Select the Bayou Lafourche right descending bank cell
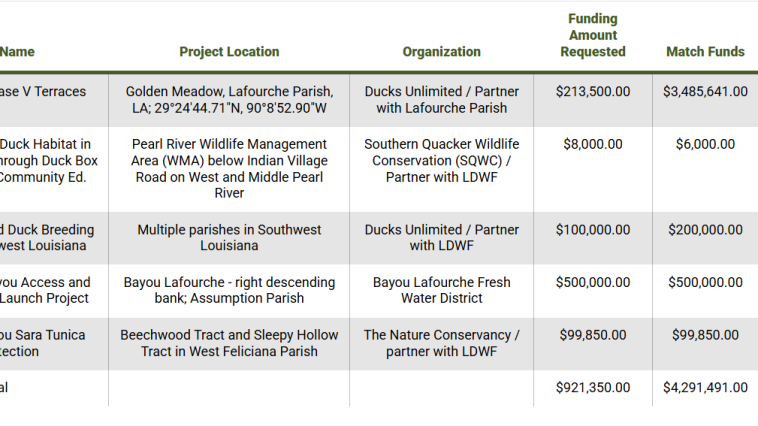This screenshot has height=426, width=758. coord(229,291)
